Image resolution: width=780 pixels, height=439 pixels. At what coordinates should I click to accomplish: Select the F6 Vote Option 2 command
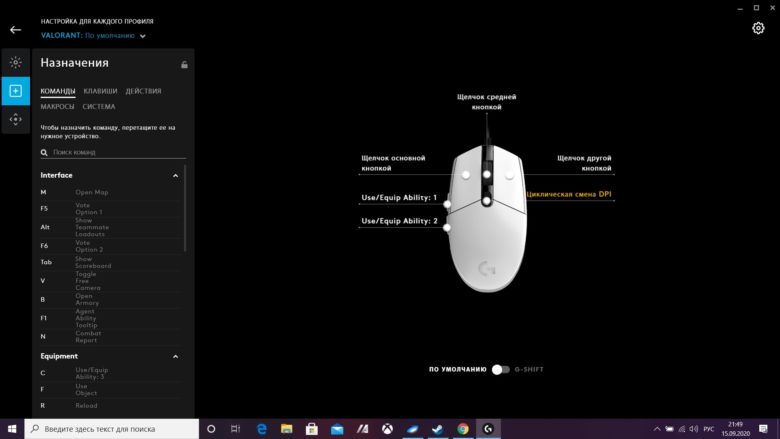[x=110, y=246]
